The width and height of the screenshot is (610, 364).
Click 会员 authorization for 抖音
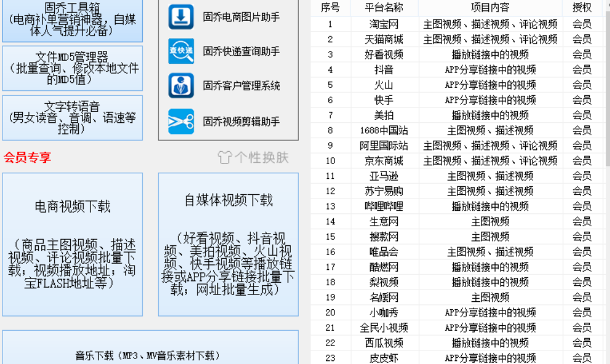(580, 70)
